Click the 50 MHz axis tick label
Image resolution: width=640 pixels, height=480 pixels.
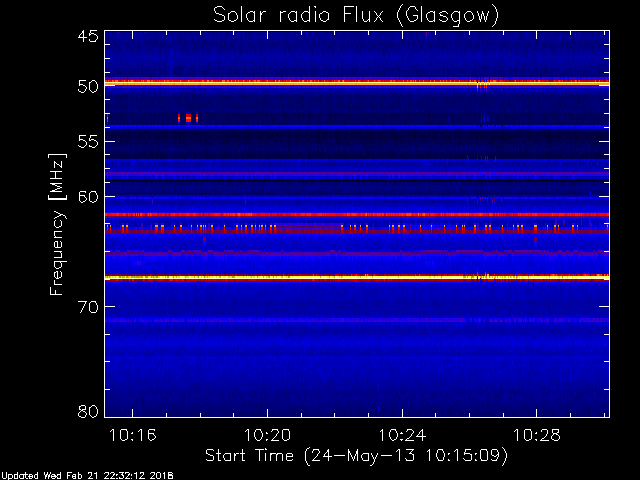pos(88,87)
